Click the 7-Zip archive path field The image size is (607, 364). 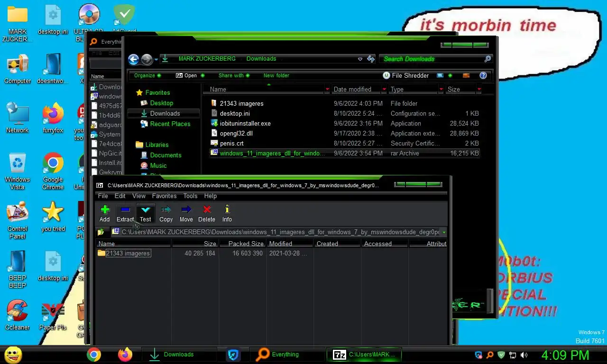276,232
